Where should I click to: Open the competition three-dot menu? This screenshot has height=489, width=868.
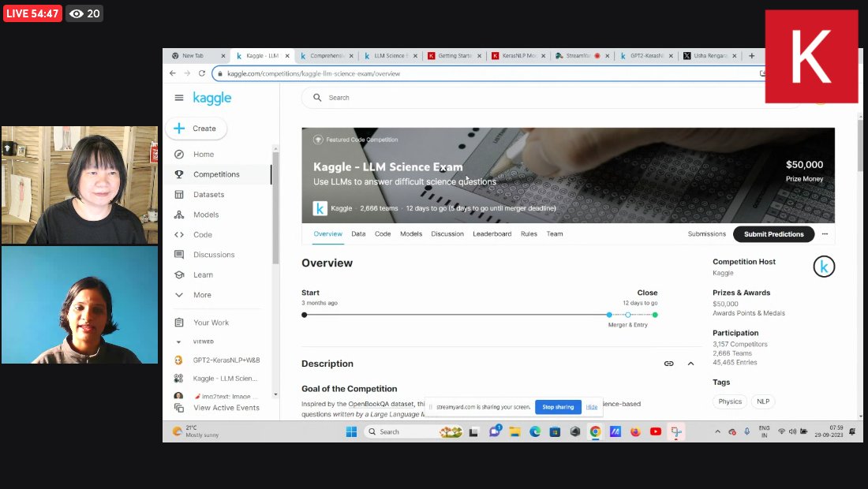pyautogui.click(x=825, y=234)
